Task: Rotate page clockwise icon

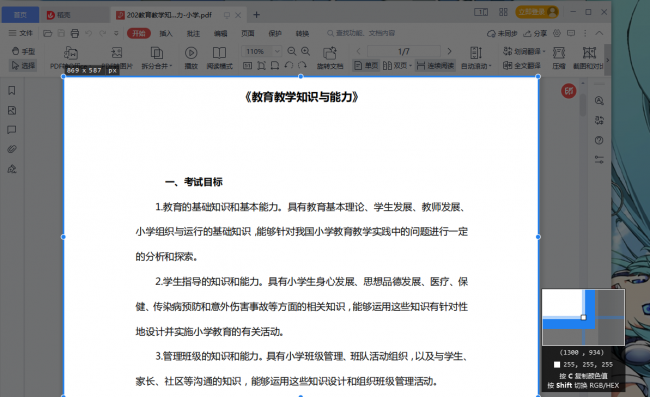Action: [x=302, y=65]
